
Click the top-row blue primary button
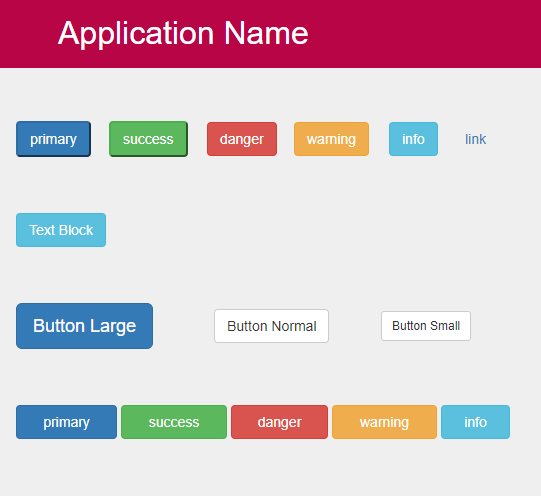(x=53, y=139)
